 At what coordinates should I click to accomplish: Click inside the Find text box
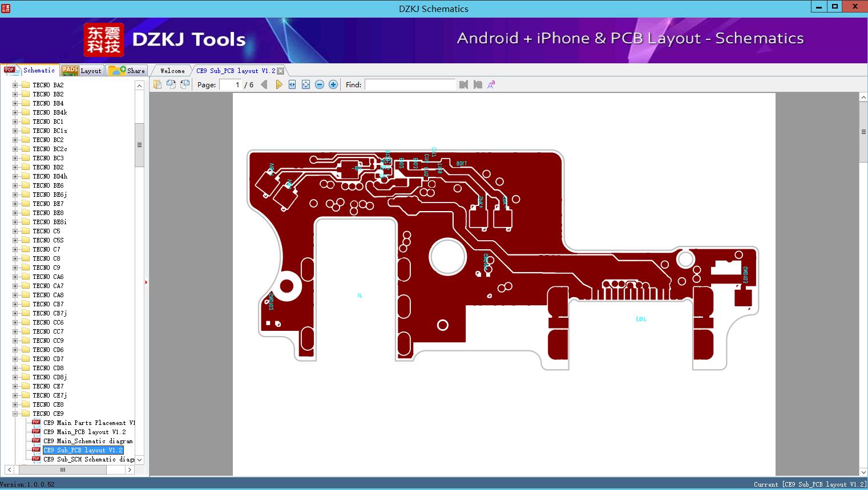pos(410,84)
